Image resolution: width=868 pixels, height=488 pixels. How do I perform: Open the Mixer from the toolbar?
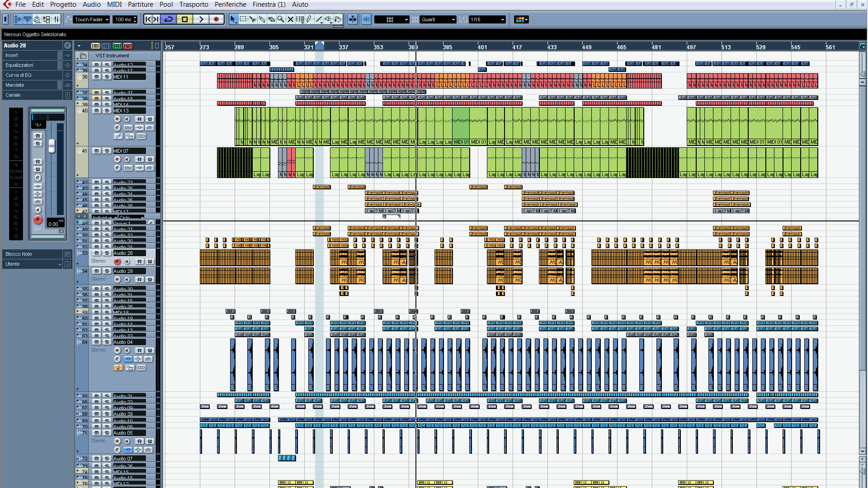tap(57, 19)
